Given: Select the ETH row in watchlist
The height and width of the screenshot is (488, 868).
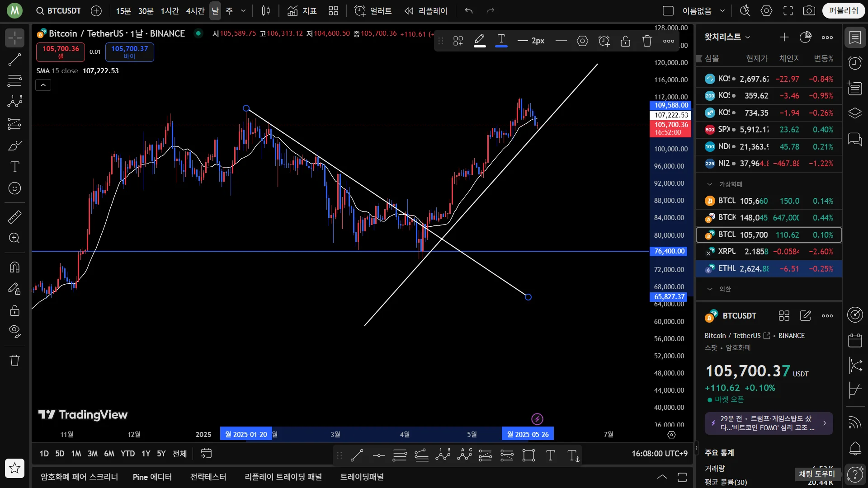Looking at the screenshot, I should pyautogui.click(x=769, y=268).
